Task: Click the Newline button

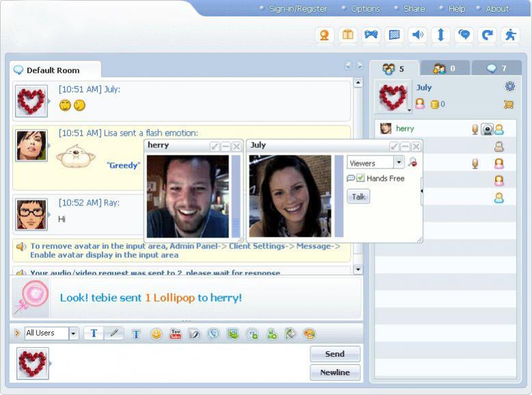Action: tap(335, 372)
